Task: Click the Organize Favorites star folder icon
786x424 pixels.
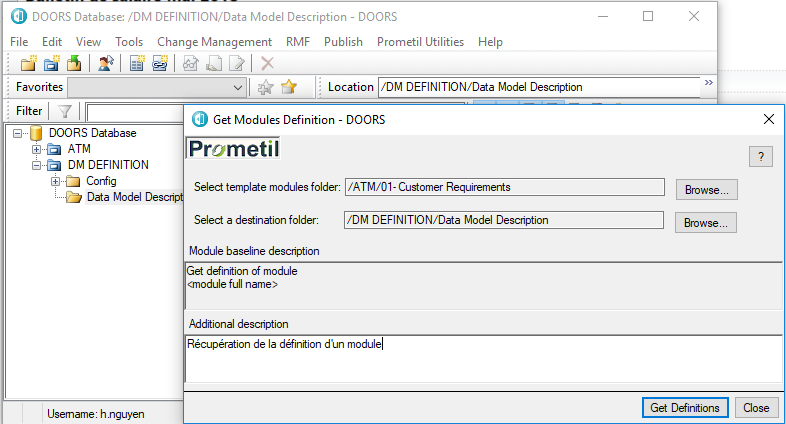Action: 289,87
